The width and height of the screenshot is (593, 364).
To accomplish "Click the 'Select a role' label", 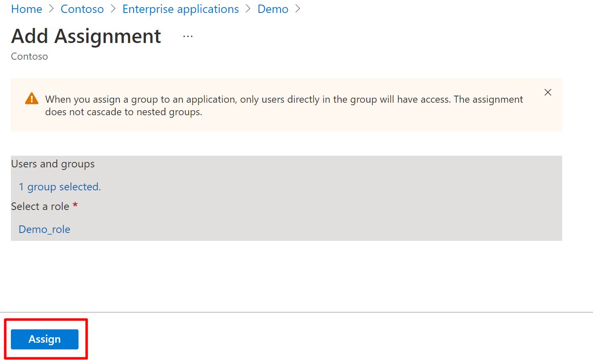I will pos(40,207).
